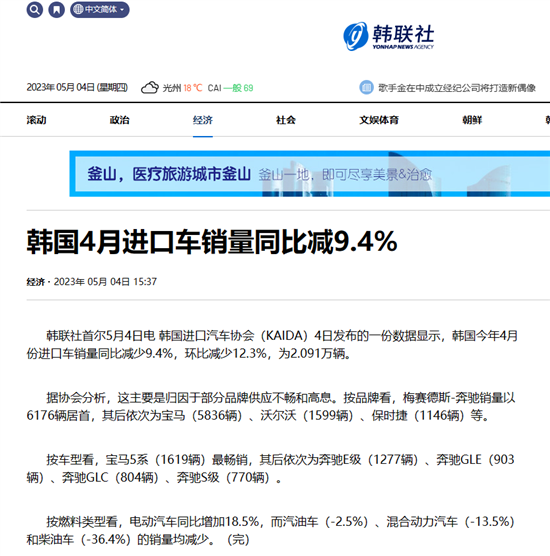Expand the 中文简体 language dropdown
550x556 pixels.
point(100,10)
